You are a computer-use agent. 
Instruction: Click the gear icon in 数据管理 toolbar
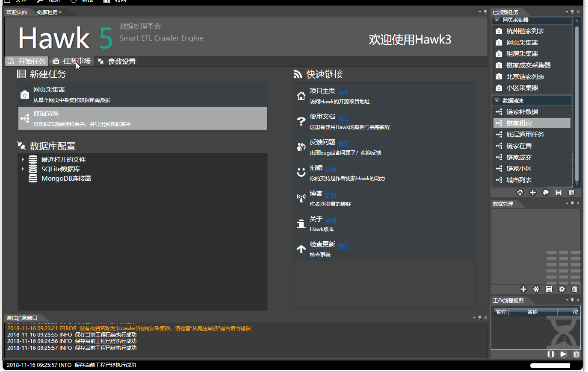coord(562,289)
